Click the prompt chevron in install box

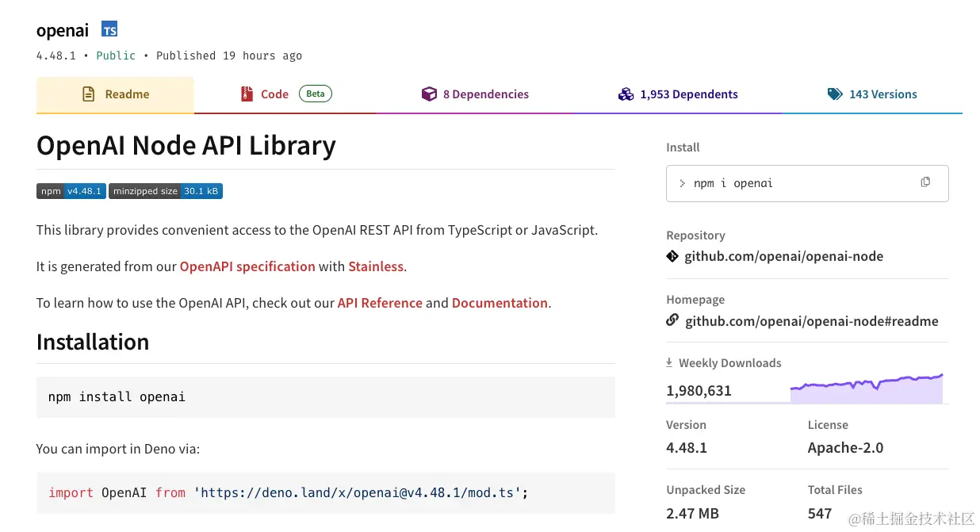pos(682,183)
